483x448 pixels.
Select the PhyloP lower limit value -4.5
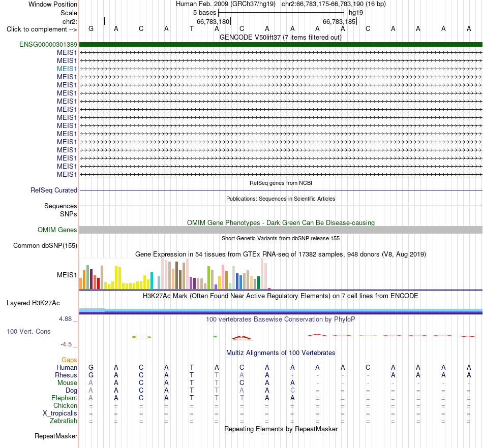66,344
